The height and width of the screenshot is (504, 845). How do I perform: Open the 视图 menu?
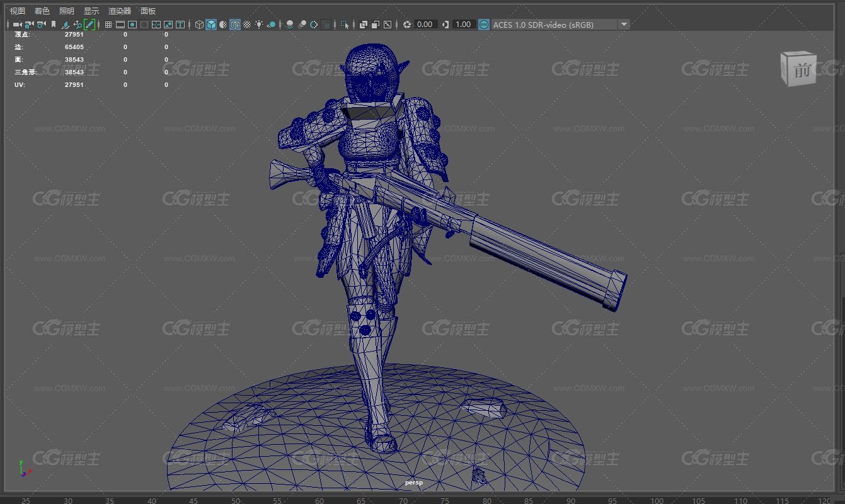pos(18,11)
